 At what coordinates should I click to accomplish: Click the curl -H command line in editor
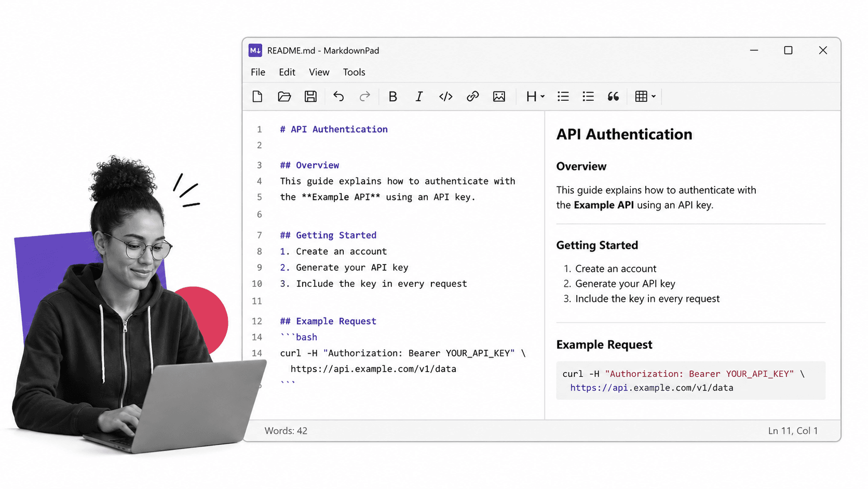403,353
